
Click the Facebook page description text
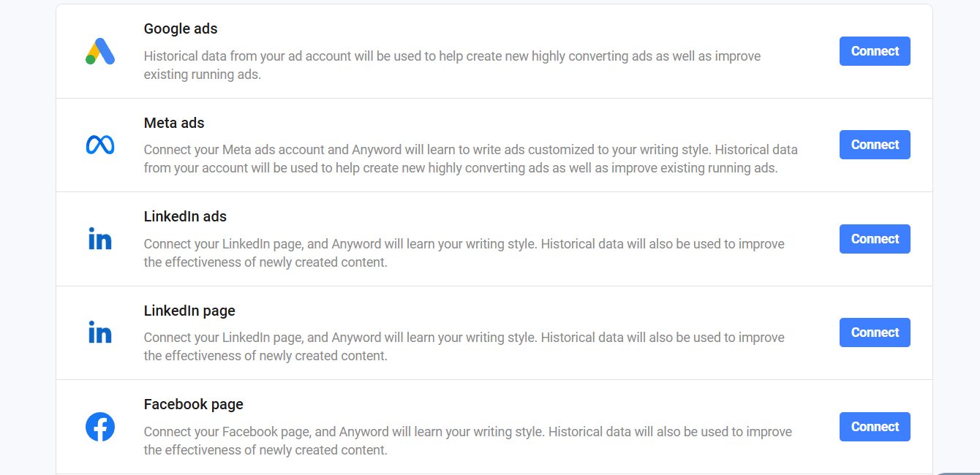468,441
